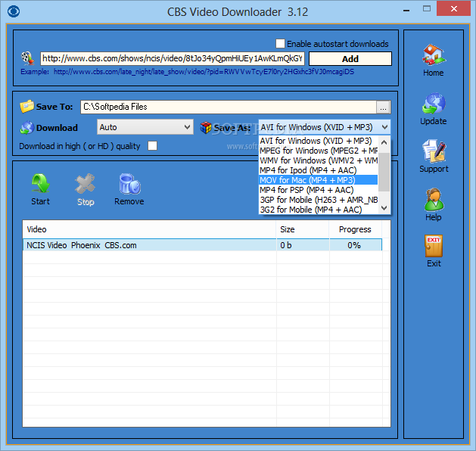Click the Save To path field
The height and width of the screenshot is (451, 476).
(229, 107)
